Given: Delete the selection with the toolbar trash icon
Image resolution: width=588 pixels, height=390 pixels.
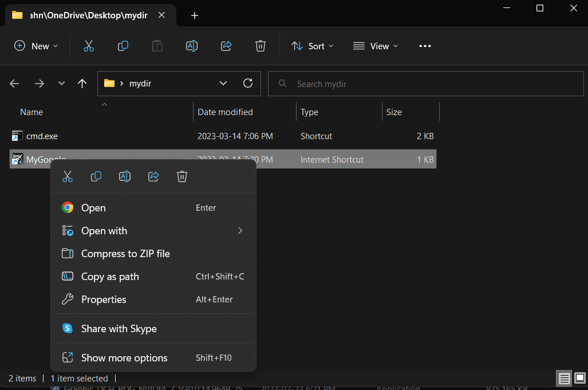Looking at the screenshot, I should 261,46.
